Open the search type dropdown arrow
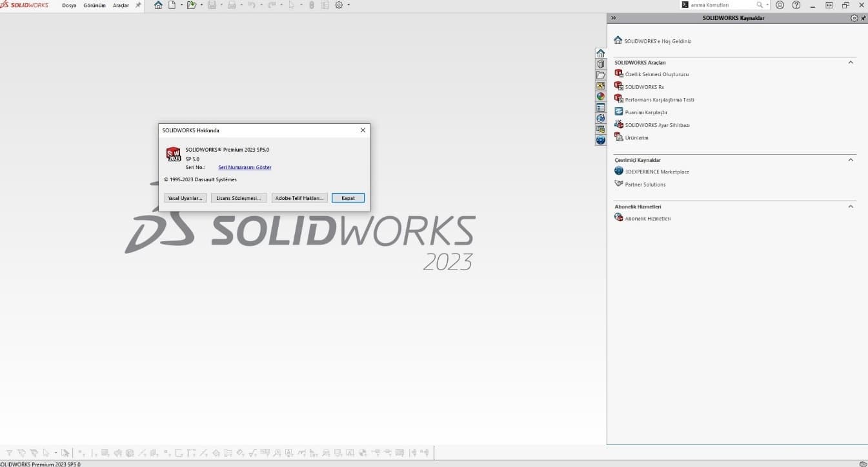This screenshot has height=467, width=868. tap(767, 5)
